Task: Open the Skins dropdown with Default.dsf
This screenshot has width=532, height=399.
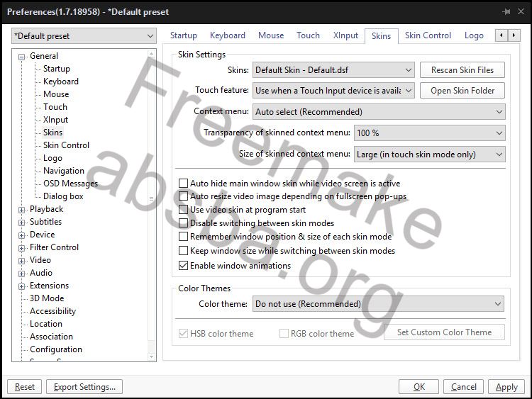Action: [333, 70]
